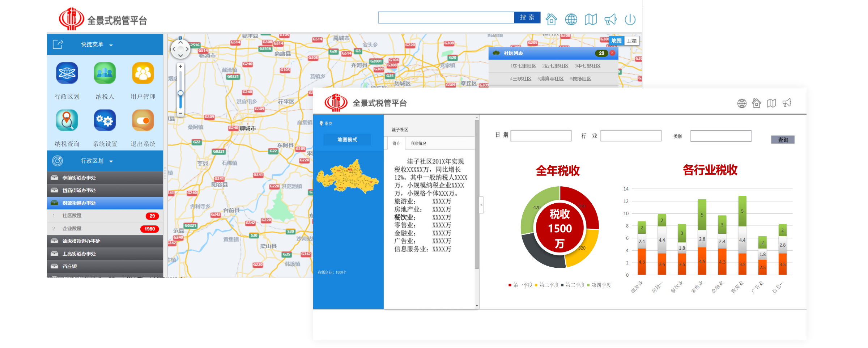Click the 社区数量 29 row
Image resolution: width=868 pixels, height=348 pixels.
tap(105, 216)
